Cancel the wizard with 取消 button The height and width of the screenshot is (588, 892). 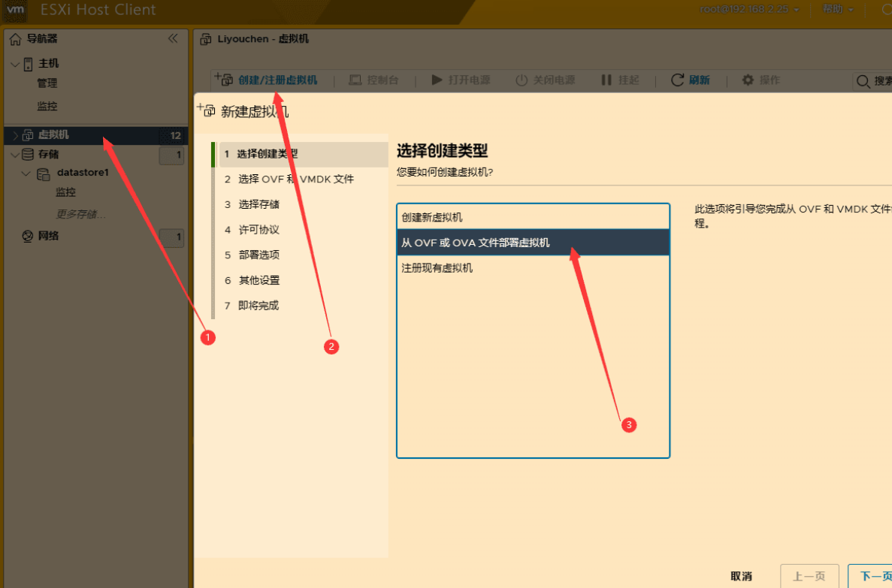[741, 575]
